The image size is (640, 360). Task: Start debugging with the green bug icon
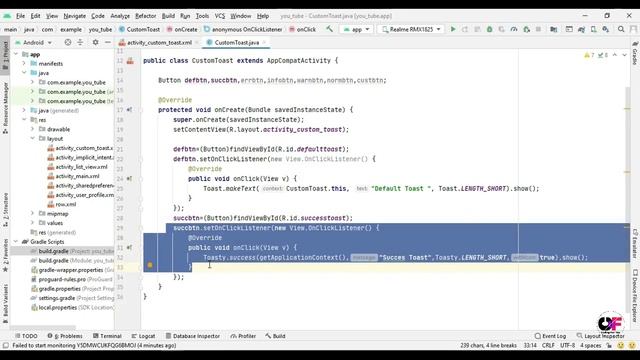click(x=489, y=29)
